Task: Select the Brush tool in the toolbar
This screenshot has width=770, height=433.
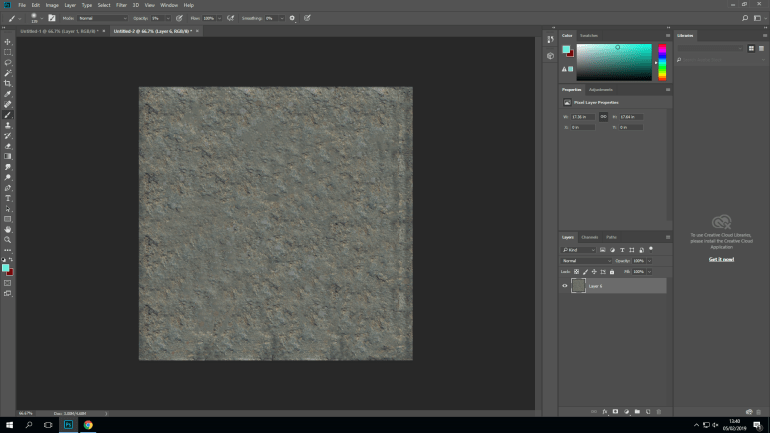Action: click(x=8, y=115)
